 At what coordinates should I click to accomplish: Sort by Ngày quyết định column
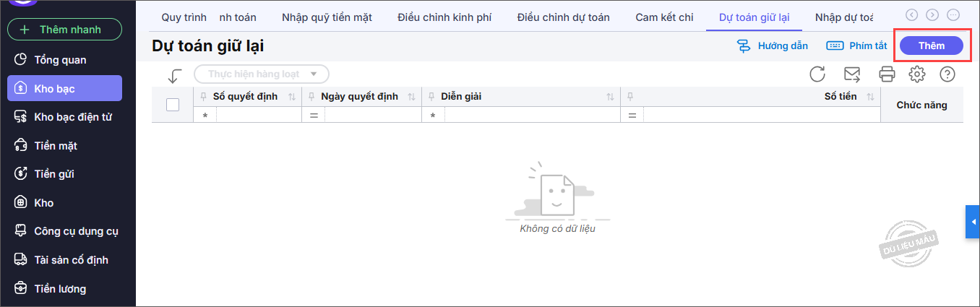[411, 97]
